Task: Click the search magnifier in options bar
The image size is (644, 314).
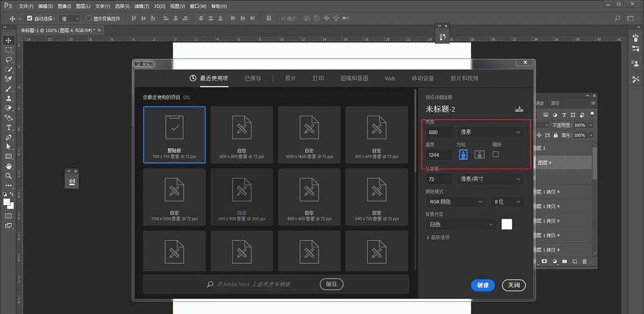Action: (x=618, y=18)
